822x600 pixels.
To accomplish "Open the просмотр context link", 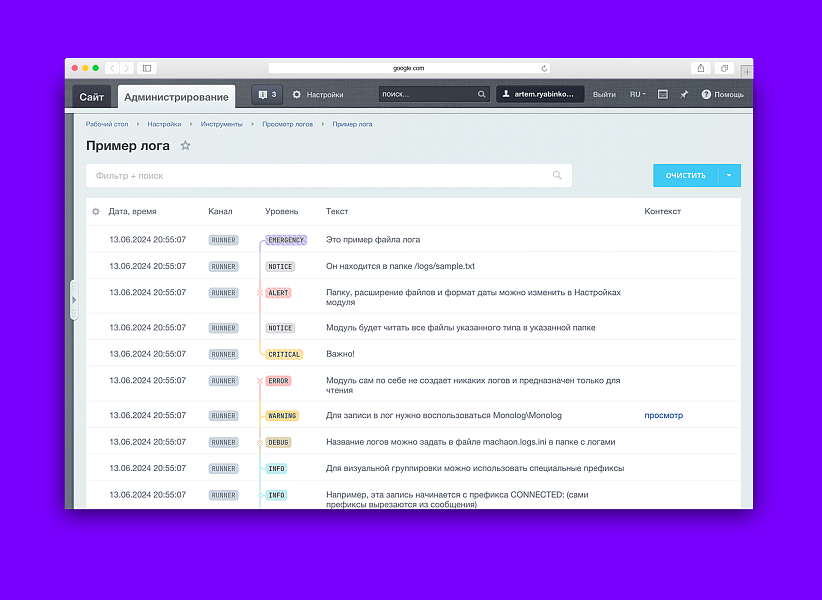I will (663, 416).
